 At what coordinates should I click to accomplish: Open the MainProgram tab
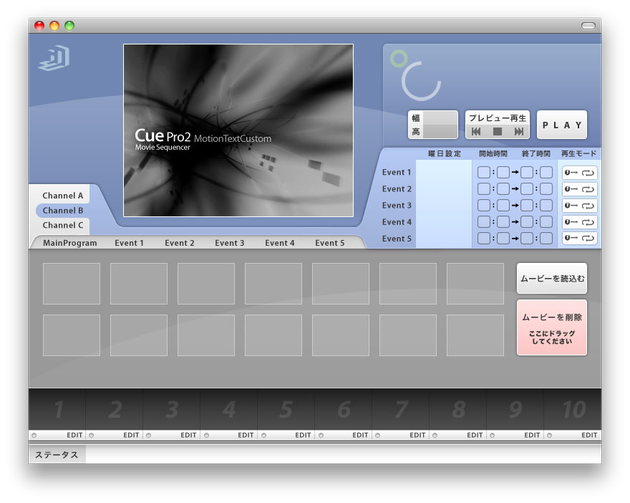(70, 243)
